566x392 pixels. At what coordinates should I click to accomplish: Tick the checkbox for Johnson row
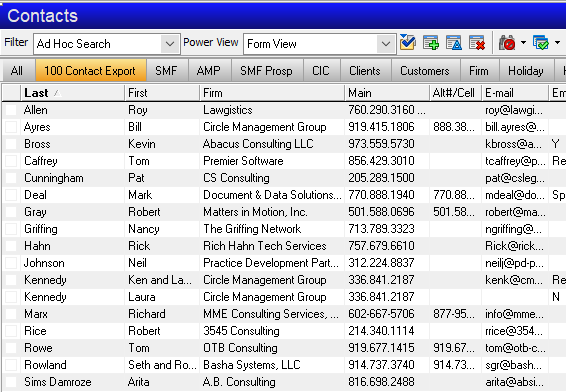point(12,263)
